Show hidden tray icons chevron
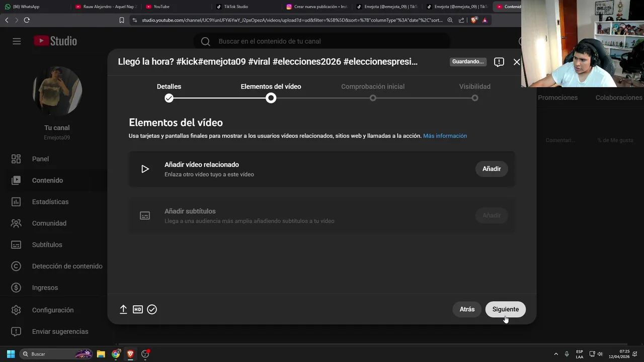Image resolution: width=644 pixels, height=362 pixels. coord(556,354)
